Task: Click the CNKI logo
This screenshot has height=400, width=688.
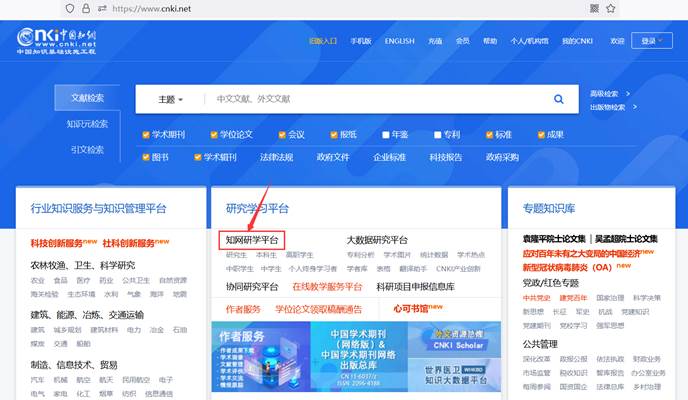Action: (x=56, y=41)
